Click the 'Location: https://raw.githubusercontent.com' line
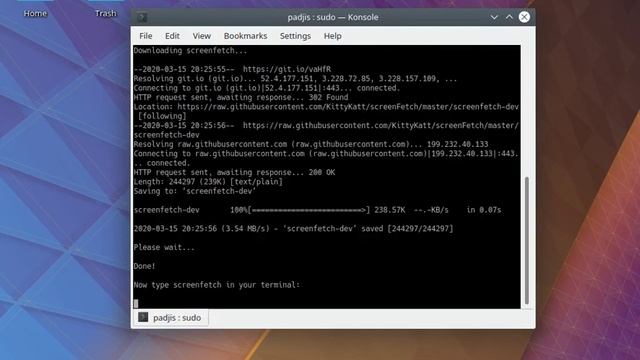 point(326,107)
